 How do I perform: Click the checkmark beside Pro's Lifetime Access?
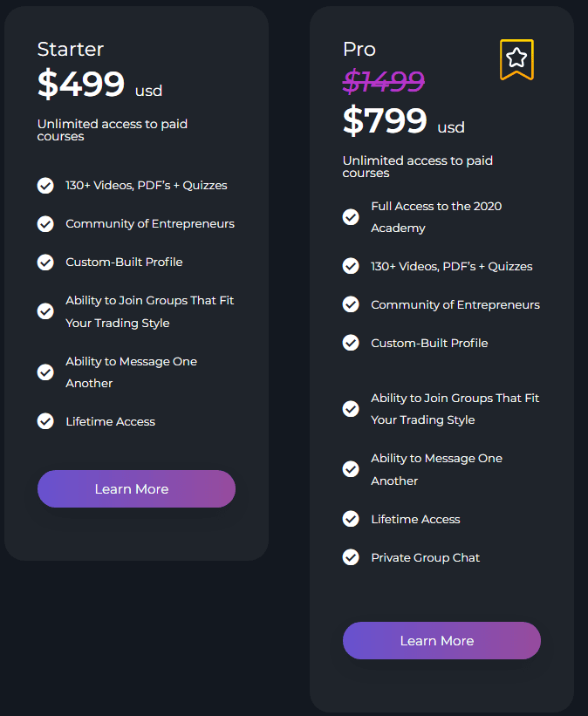pos(351,519)
